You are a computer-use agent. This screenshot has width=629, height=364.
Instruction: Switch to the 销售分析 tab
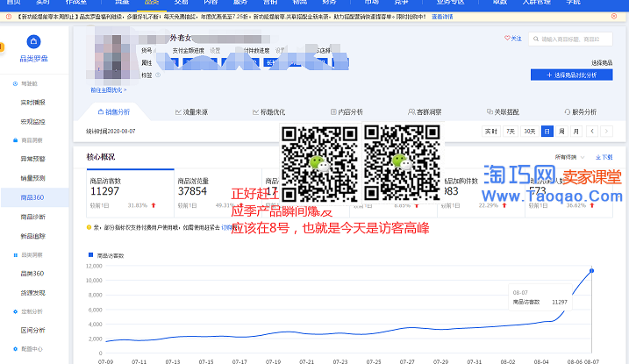(114, 112)
